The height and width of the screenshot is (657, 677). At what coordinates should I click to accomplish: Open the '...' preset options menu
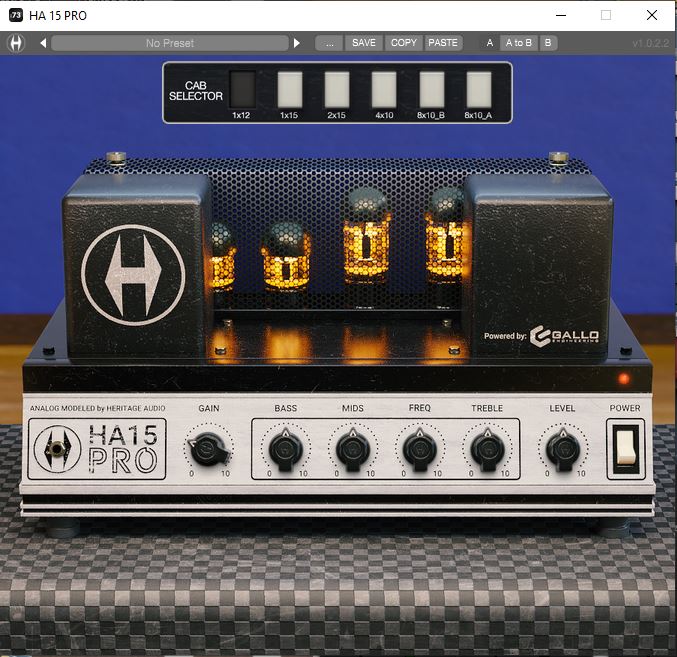[x=329, y=43]
